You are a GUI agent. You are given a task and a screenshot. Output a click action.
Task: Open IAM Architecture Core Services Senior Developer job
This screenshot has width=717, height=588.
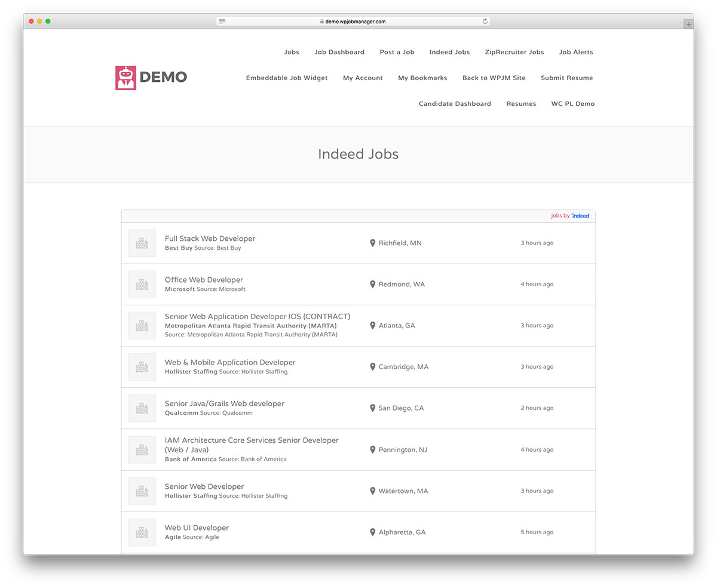[252, 445]
